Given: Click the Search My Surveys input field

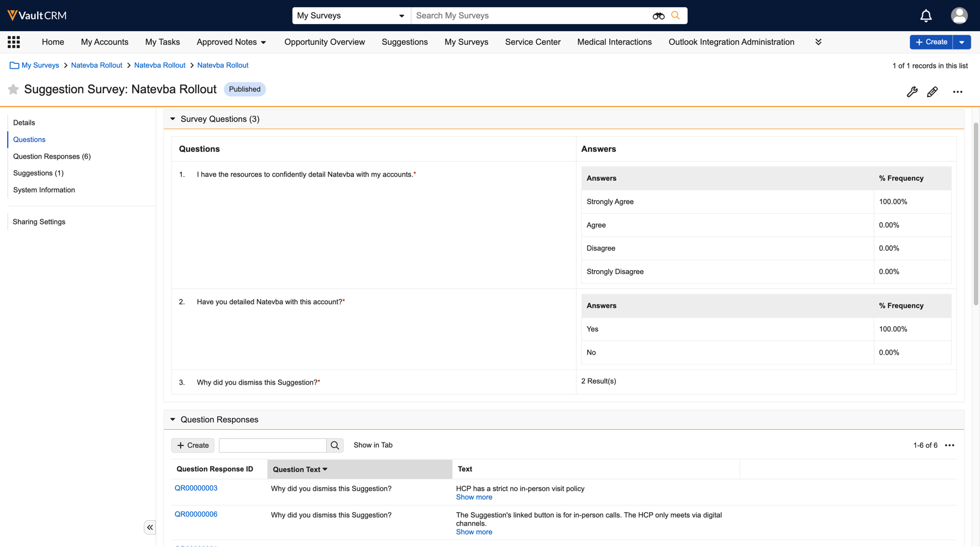Looking at the screenshot, I should (531, 16).
